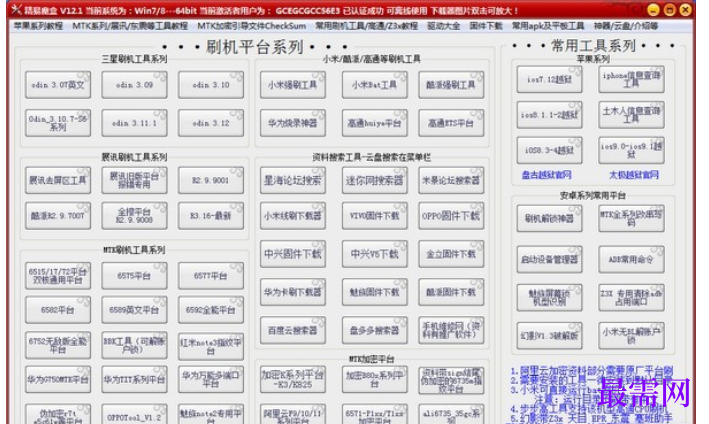Launch odin 3.11.1 tool
The height and width of the screenshot is (424, 709).
tap(134, 122)
